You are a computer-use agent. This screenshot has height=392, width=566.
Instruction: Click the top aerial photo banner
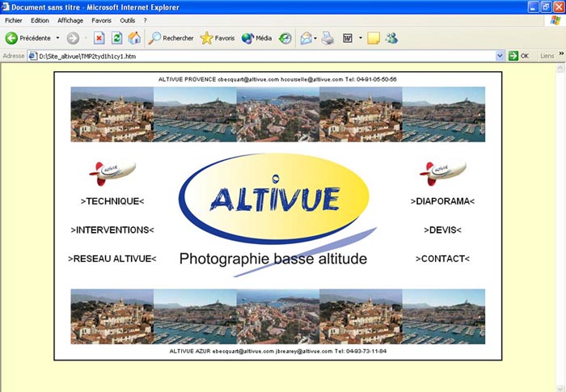click(x=278, y=115)
